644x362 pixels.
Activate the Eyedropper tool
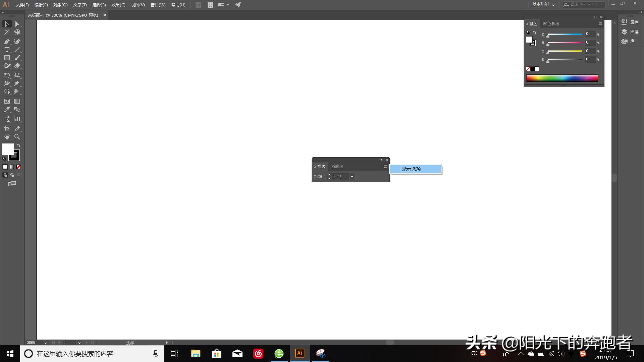[7, 110]
